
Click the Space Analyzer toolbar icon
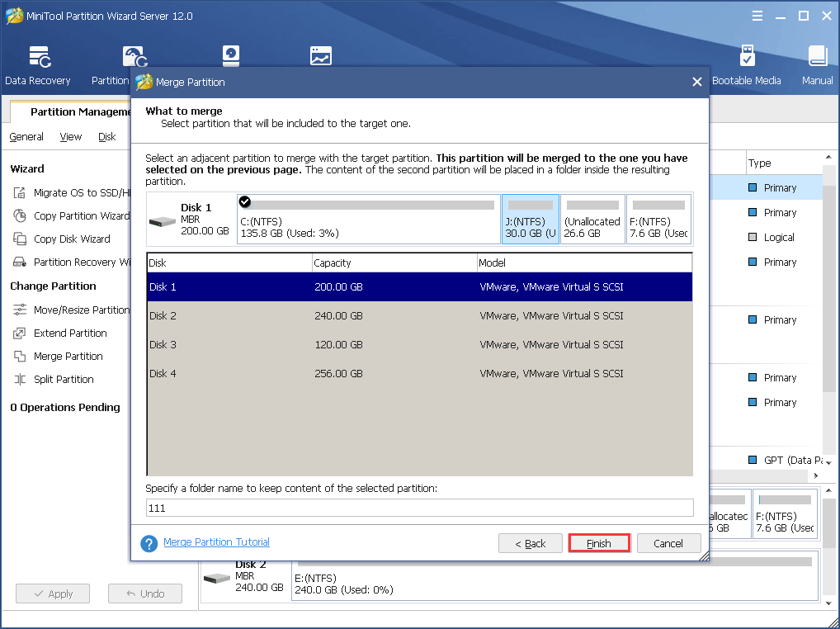[x=321, y=56]
